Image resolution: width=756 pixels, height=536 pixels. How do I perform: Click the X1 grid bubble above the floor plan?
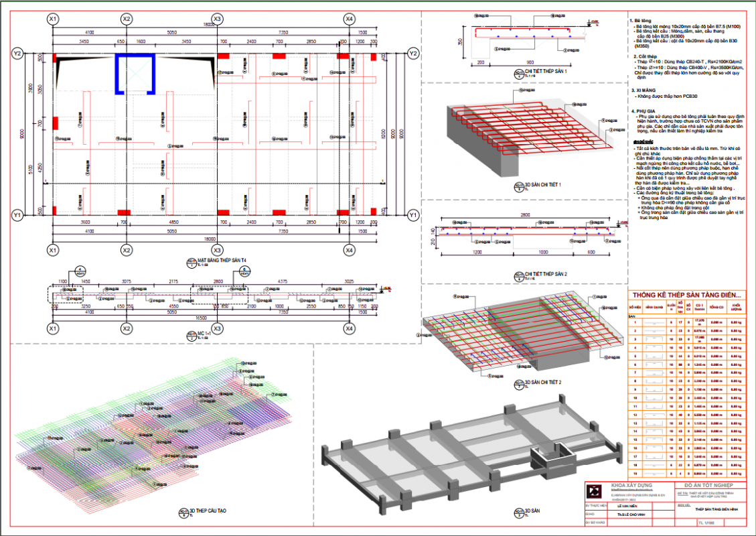52,18
